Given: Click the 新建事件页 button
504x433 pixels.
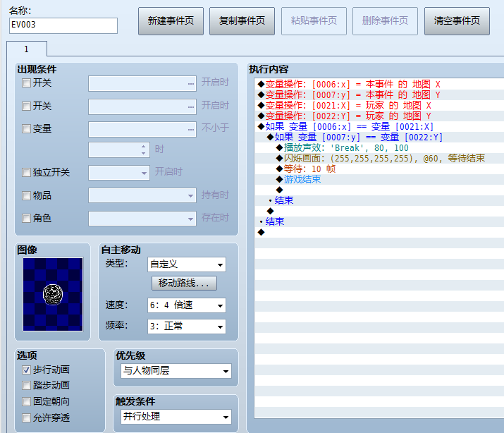Looking at the screenshot, I should [171, 21].
